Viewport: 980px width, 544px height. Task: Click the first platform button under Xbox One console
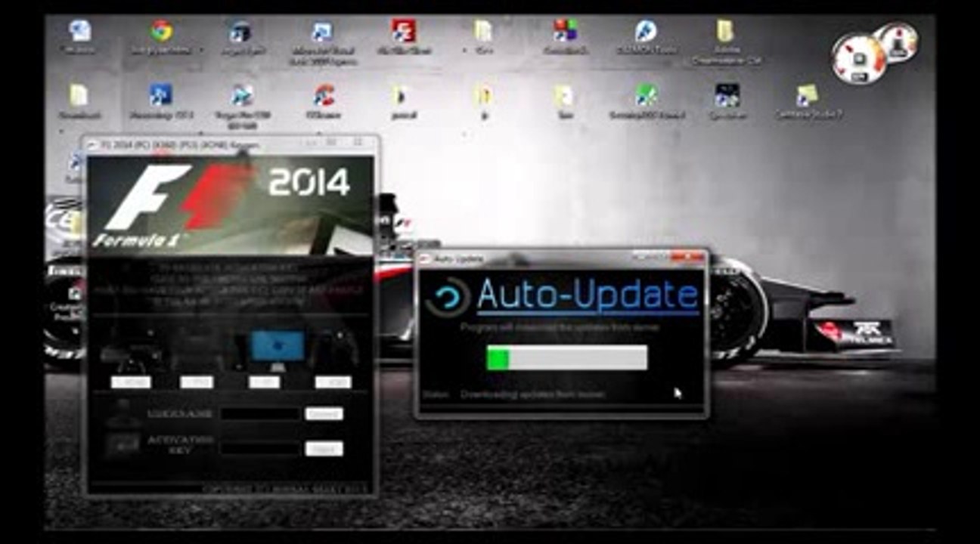point(131,382)
